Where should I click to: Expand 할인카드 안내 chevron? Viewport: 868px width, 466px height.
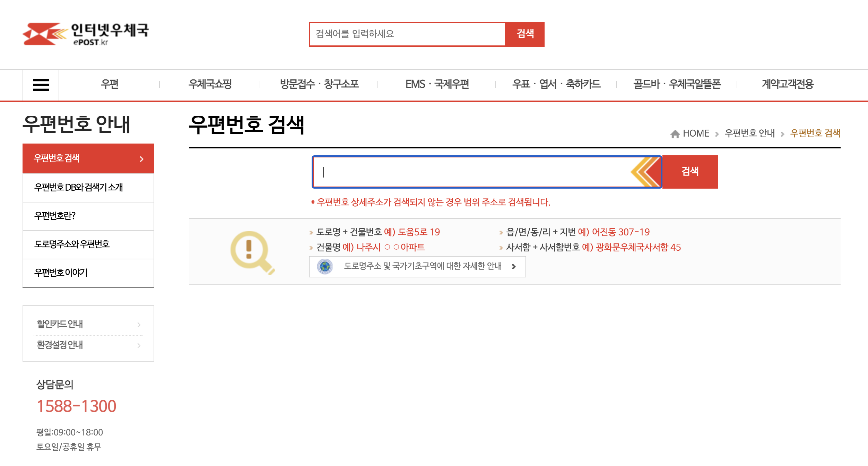pyautogui.click(x=139, y=325)
